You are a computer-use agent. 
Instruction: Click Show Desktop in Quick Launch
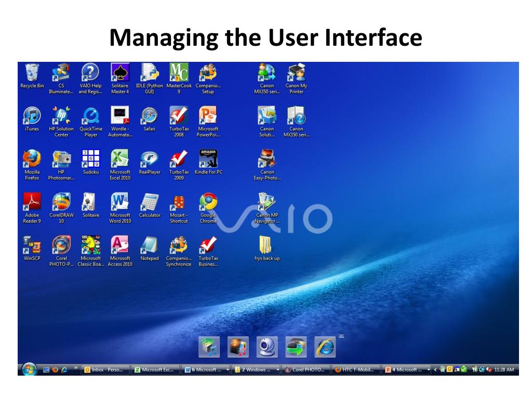click(46, 370)
